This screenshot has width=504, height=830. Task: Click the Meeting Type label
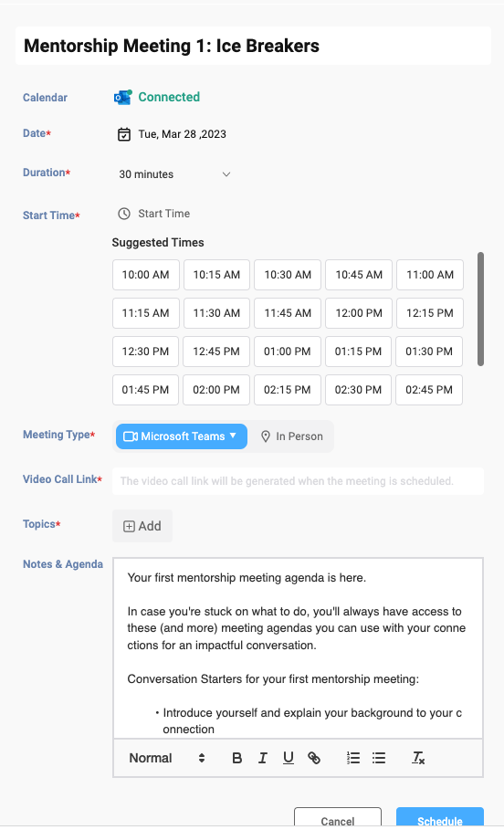(58, 435)
